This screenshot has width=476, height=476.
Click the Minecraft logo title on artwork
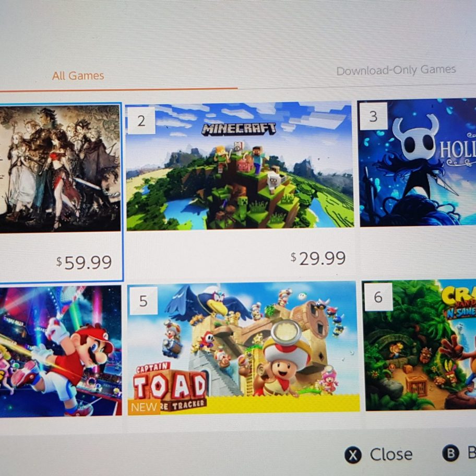(239, 129)
